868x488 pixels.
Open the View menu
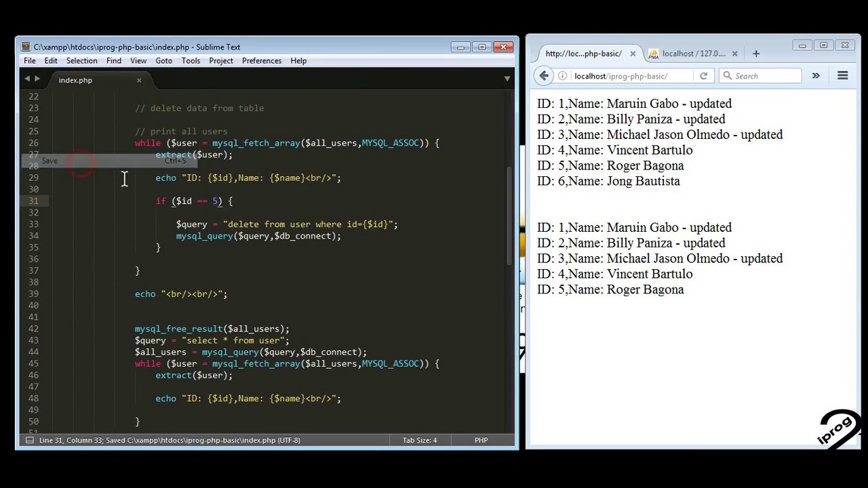[138, 60]
